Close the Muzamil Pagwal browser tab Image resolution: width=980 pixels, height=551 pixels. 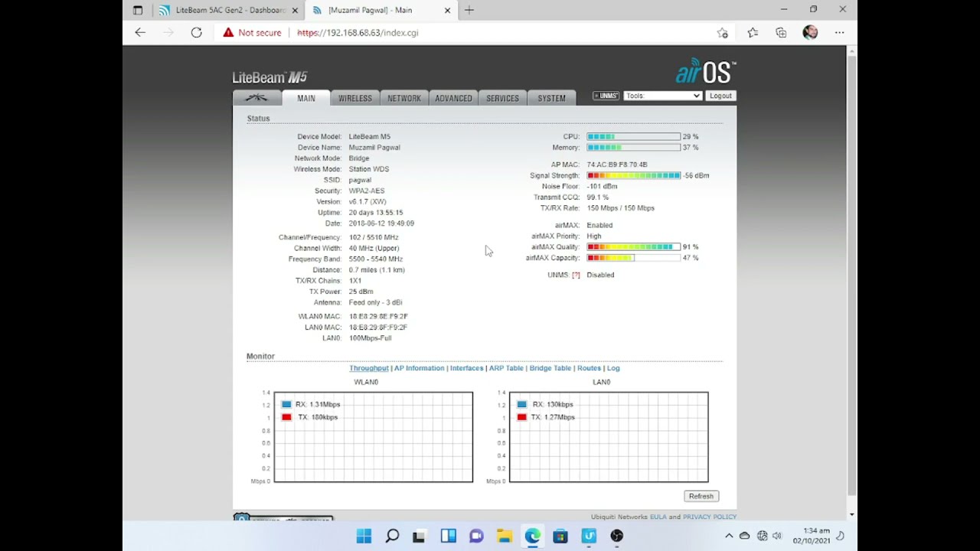pyautogui.click(x=448, y=10)
